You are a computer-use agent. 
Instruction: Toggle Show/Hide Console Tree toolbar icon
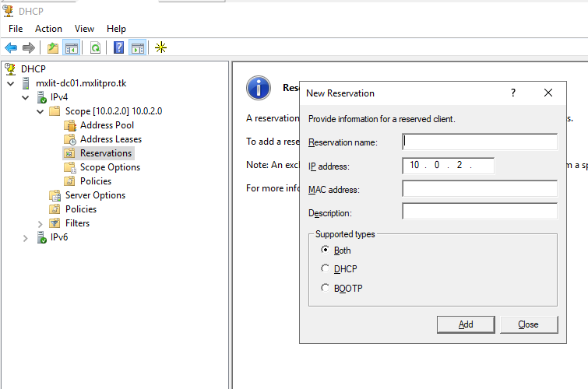pos(71,48)
